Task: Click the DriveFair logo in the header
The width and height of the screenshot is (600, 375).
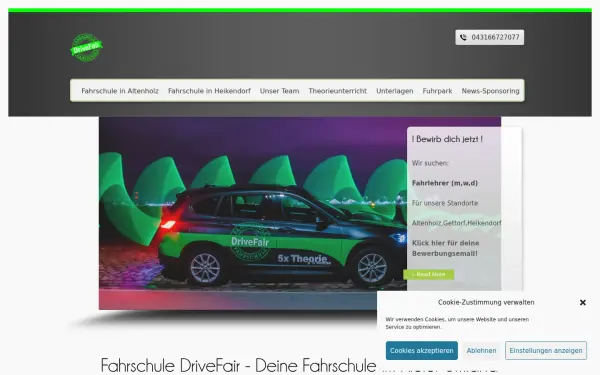Action: 86,47
